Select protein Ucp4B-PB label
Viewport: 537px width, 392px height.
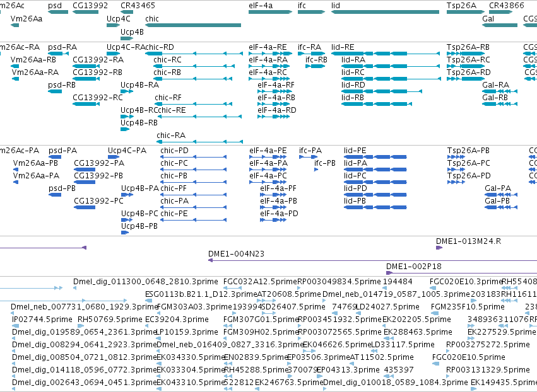tap(139, 226)
